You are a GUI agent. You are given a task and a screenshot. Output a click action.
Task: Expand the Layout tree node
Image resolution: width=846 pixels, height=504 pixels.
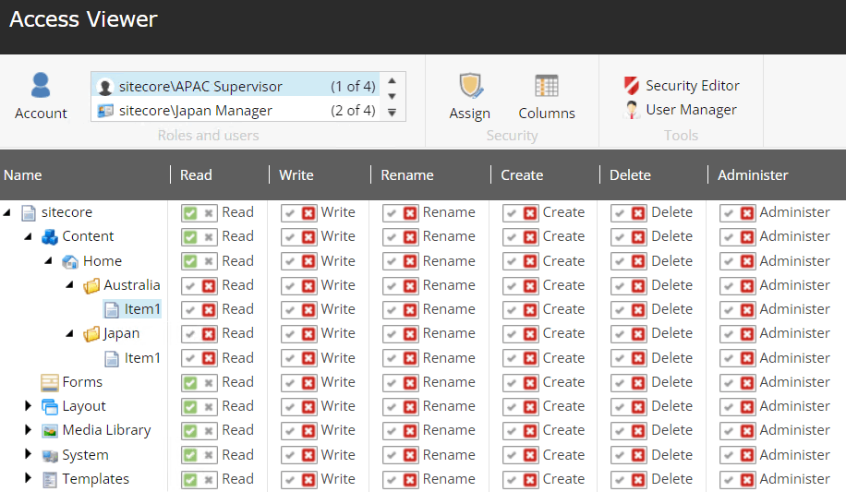pyautogui.click(x=28, y=405)
